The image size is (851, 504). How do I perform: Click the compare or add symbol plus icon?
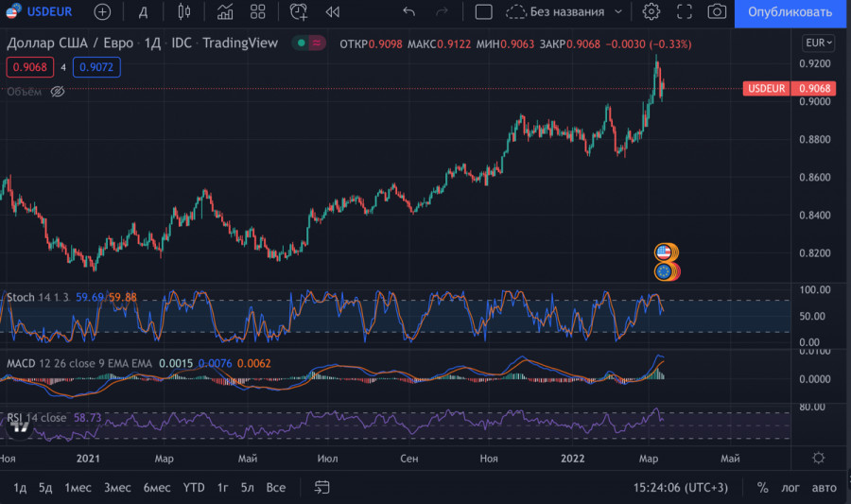102,12
